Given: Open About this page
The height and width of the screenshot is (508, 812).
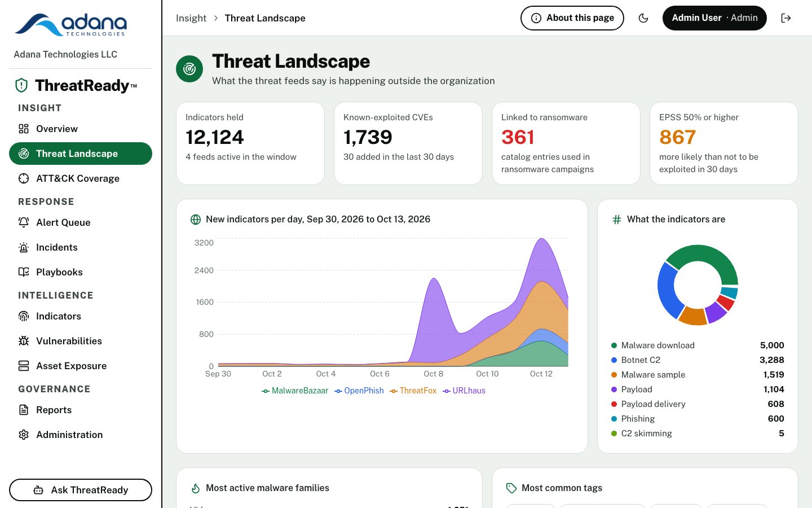Looking at the screenshot, I should 572,18.
